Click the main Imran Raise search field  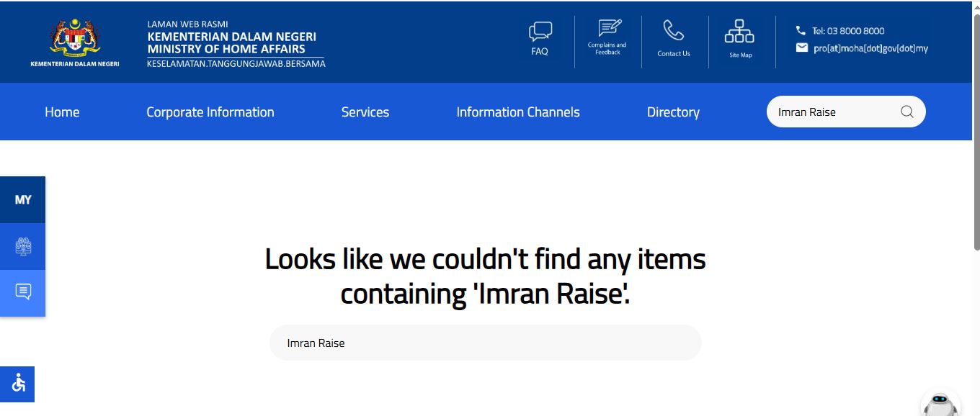pos(484,343)
